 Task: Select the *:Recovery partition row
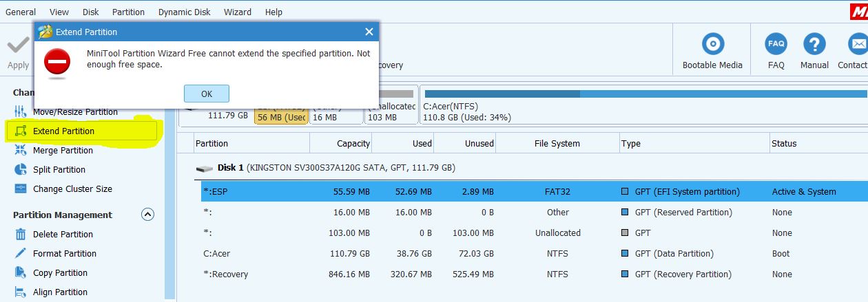coord(535,274)
